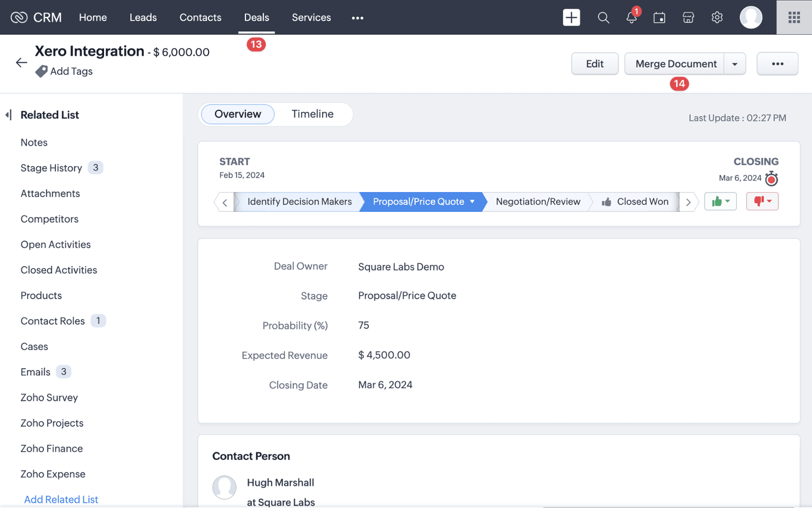812x508 pixels.
Task: Open the notifications bell icon
Action: point(631,18)
